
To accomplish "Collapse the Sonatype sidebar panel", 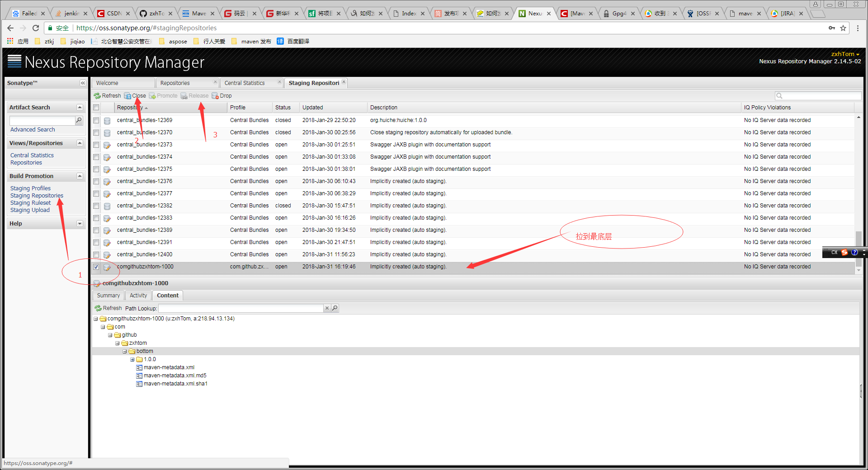I will 83,83.
